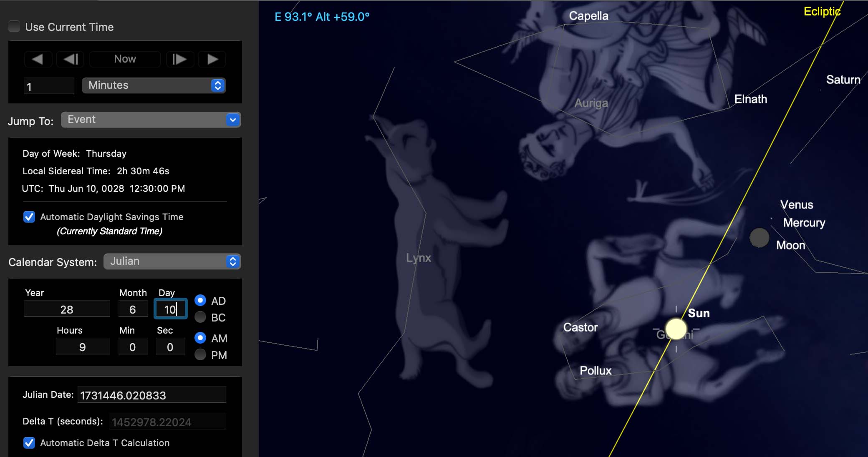Click the Lynx constellation label
The height and width of the screenshot is (457, 868).
[419, 258]
